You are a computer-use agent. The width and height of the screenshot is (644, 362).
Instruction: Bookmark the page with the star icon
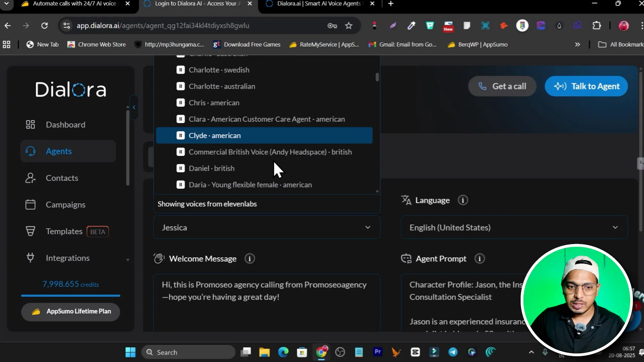click(x=349, y=25)
